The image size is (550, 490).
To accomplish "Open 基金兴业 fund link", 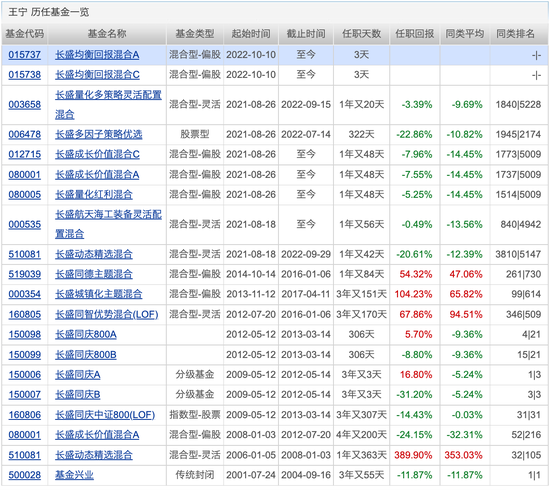I will coord(74,476).
